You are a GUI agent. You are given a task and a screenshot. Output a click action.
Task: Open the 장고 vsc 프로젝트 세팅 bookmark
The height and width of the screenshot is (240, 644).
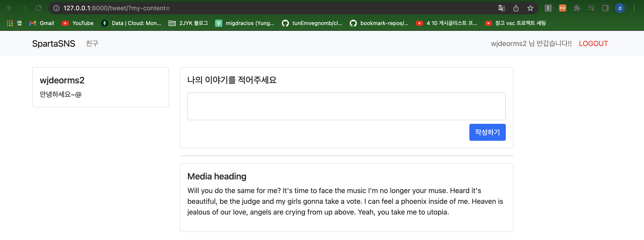click(515, 23)
